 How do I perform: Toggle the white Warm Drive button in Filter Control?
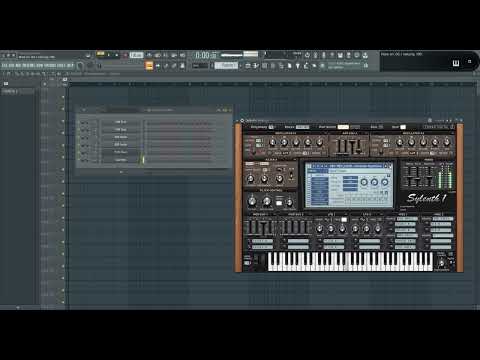point(279,203)
